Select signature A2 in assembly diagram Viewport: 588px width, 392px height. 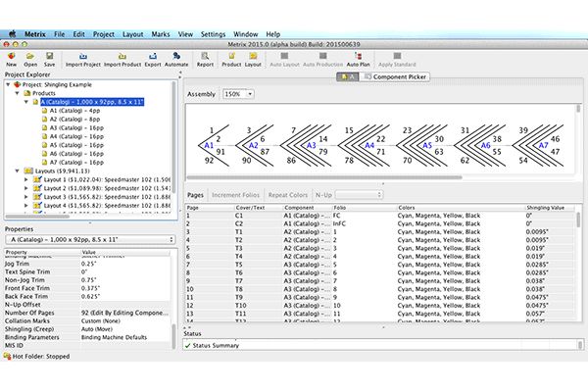click(x=254, y=145)
